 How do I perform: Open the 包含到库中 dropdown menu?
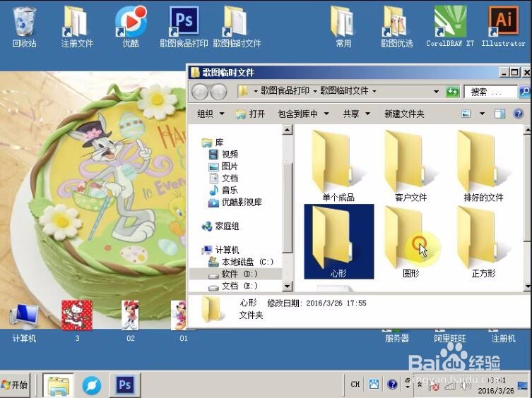pyautogui.click(x=303, y=114)
